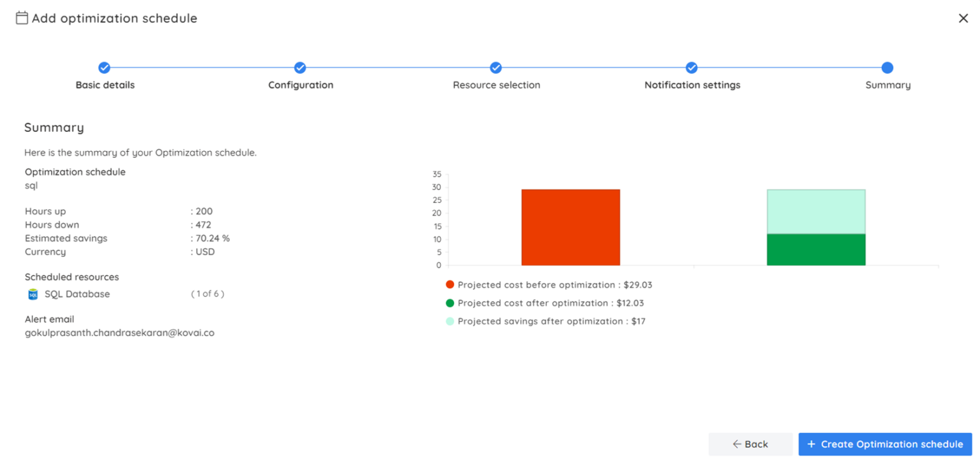Click the calendar icon beside dialog title
The height and width of the screenshot is (473, 980).
(x=21, y=18)
